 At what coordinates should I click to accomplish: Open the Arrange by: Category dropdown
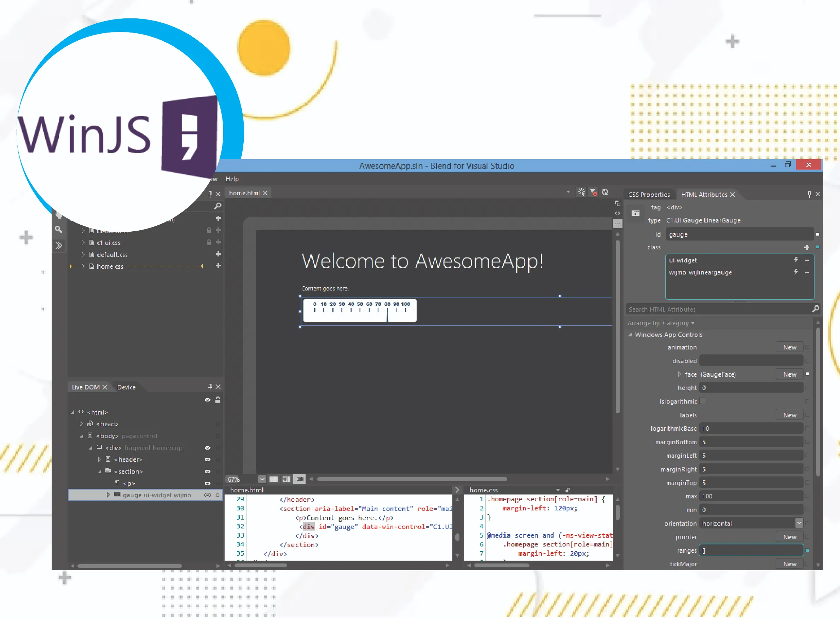point(661,323)
